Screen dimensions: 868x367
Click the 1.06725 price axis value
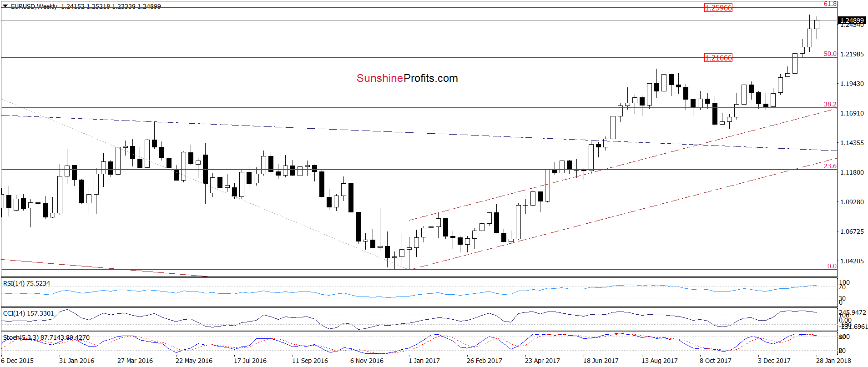click(852, 231)
